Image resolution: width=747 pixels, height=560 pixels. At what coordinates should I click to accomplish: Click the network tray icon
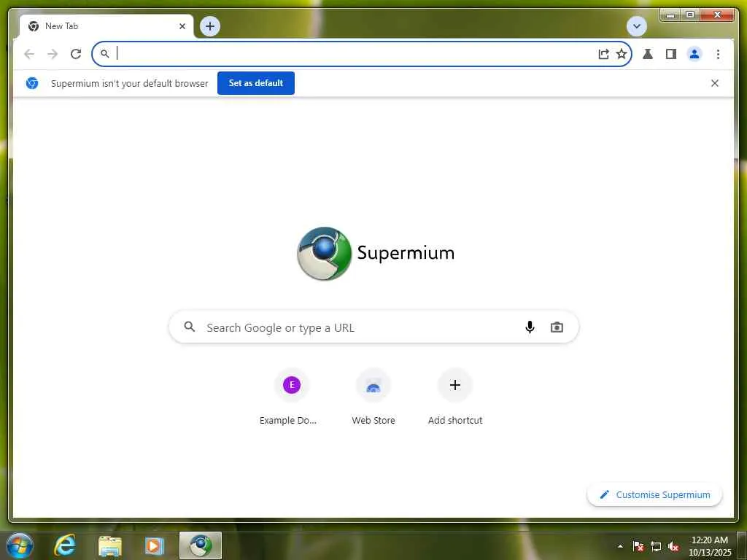point(656,547)
